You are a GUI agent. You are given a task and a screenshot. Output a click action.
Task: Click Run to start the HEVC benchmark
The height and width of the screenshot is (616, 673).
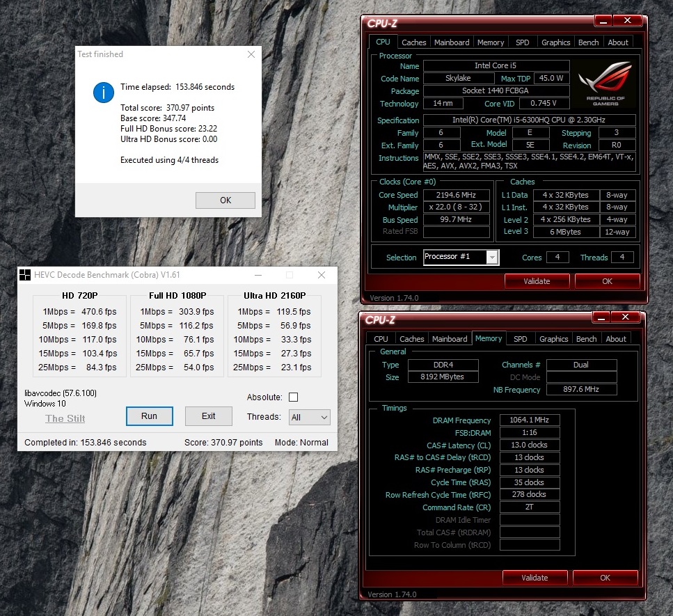click(x=150, y=416)
